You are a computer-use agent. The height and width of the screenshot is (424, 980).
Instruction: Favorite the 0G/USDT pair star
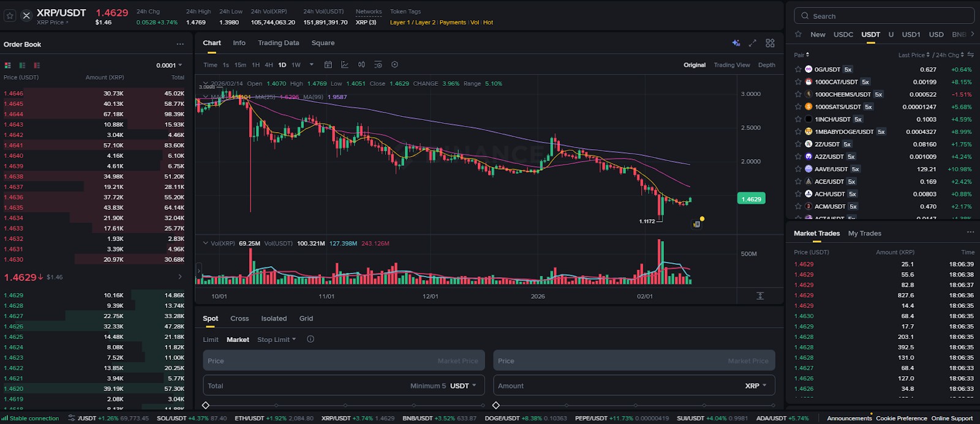tap(798, 70)
